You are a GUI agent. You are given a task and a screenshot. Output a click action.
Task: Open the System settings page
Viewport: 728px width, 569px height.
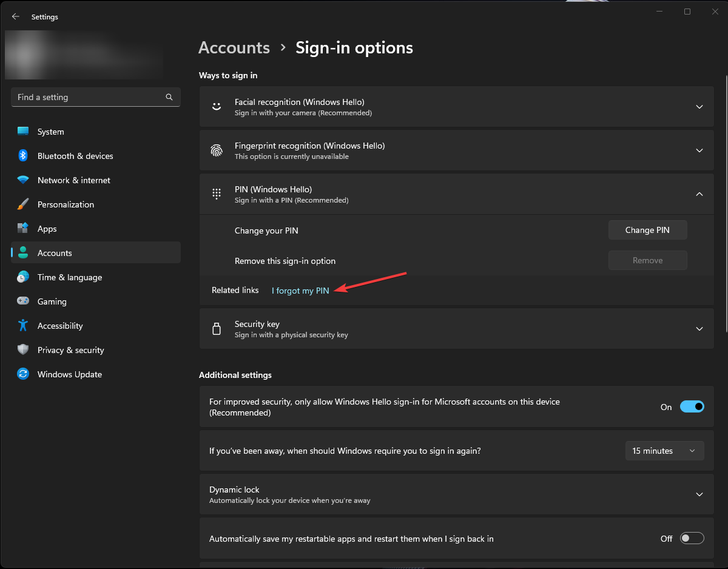point(51,132)
